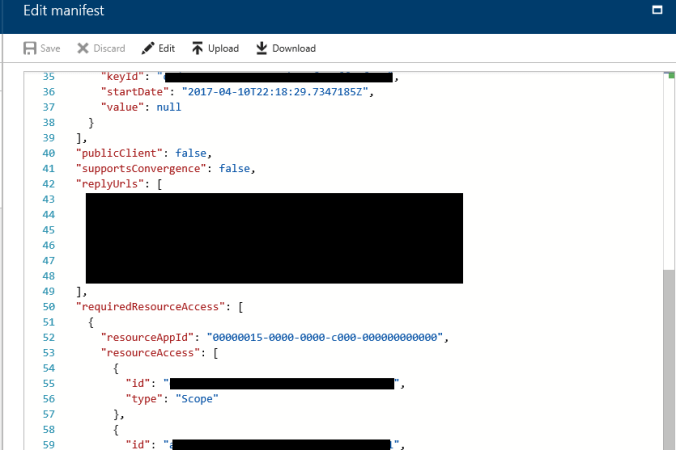Click the "Edit manifest" blade title
Image resolution: width=676 pixels, height=450 pixels.
click(x=64, y=11)
